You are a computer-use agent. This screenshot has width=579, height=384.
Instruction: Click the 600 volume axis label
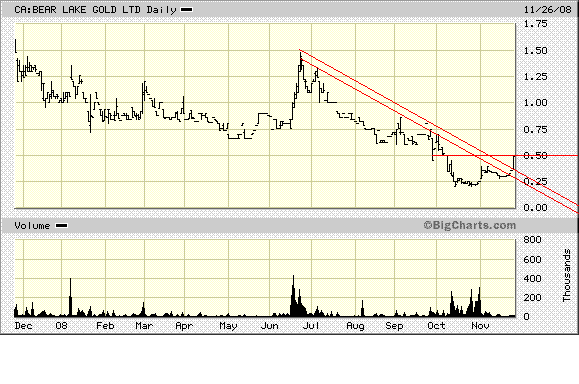(x=532, y=260)
